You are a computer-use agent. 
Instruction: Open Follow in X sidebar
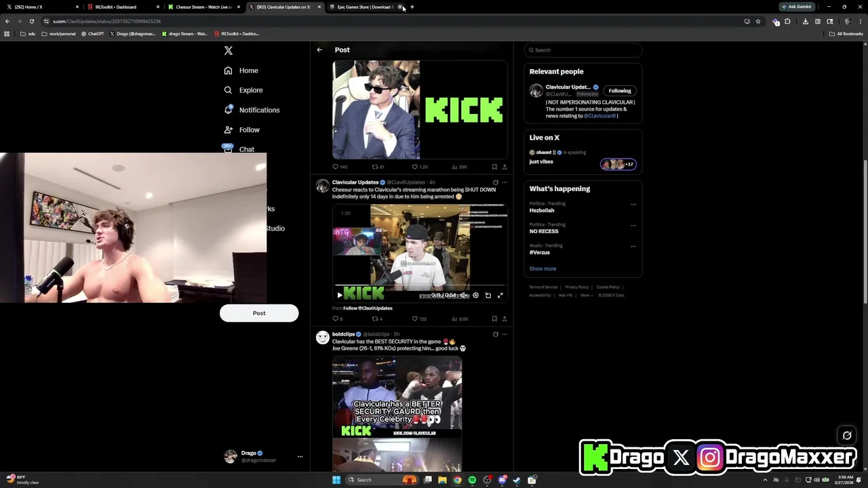[241, 129]
